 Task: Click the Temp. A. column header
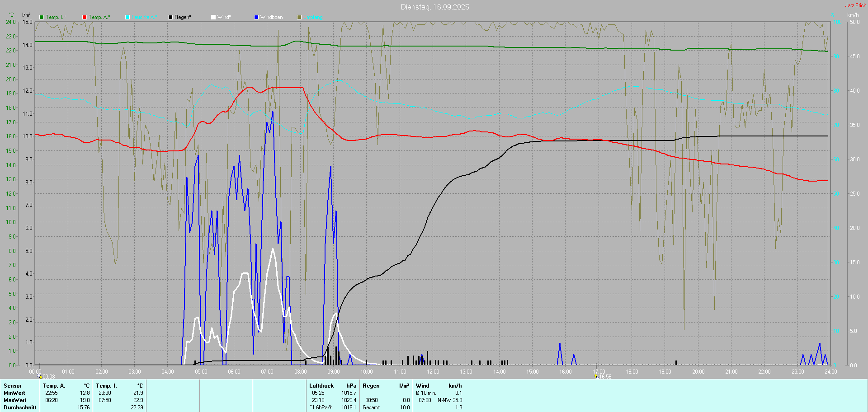[54, 386]
